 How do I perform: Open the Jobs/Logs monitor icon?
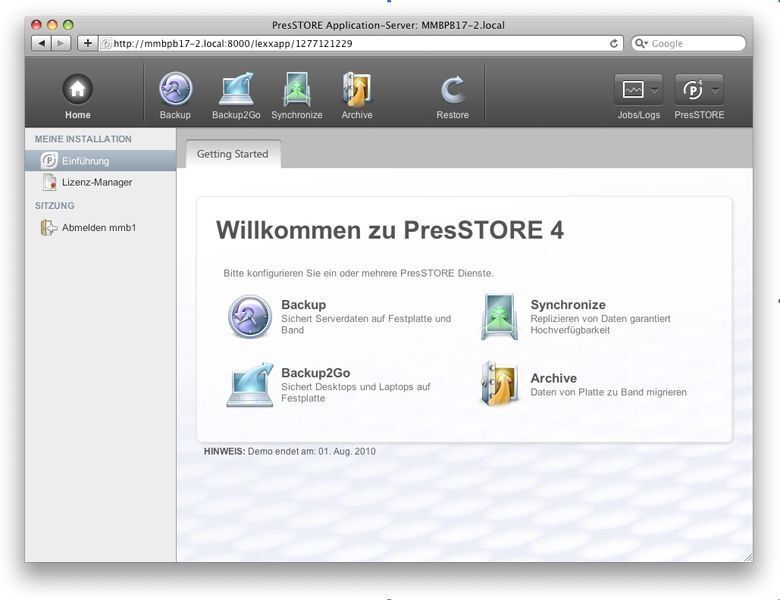tap(633, 90)
